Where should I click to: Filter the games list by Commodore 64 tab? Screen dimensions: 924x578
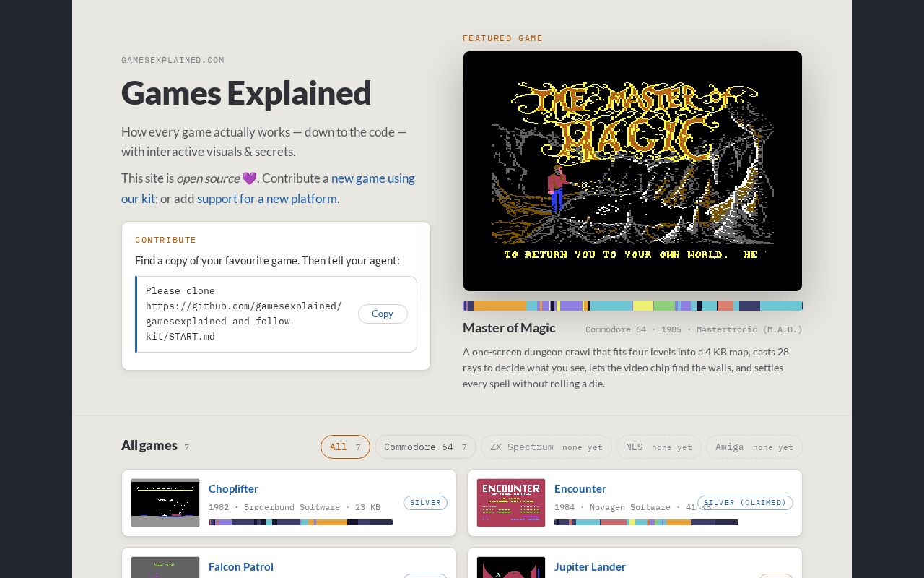pyautogui.click(x=425, y=447)
